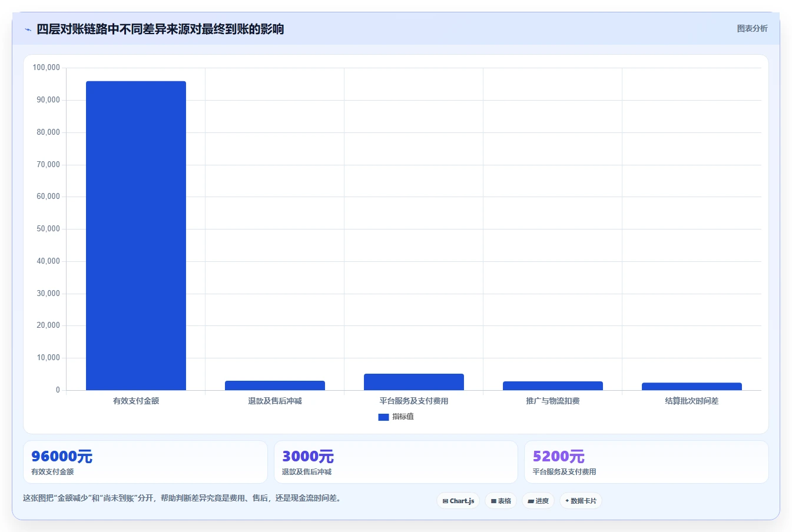
Task: Open the 5200元 平台服务及支付费用 card
Action: coord(647,462)
